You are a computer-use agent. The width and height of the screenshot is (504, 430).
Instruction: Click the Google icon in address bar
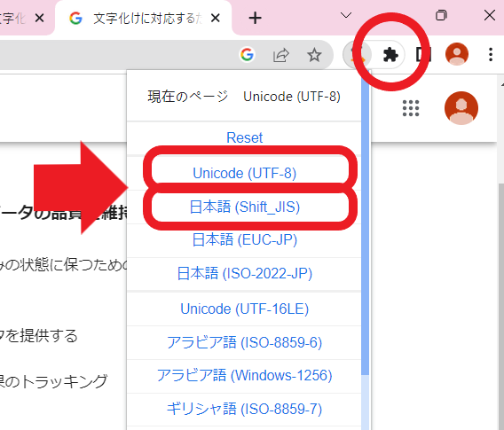point(247,55)
